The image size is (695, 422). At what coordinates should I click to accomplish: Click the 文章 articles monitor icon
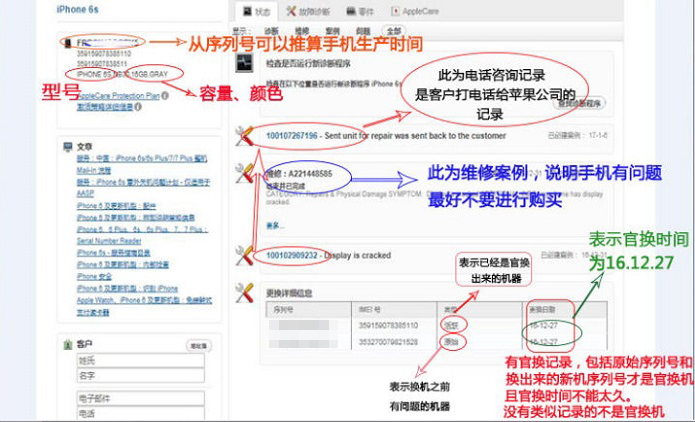point(68,146)
